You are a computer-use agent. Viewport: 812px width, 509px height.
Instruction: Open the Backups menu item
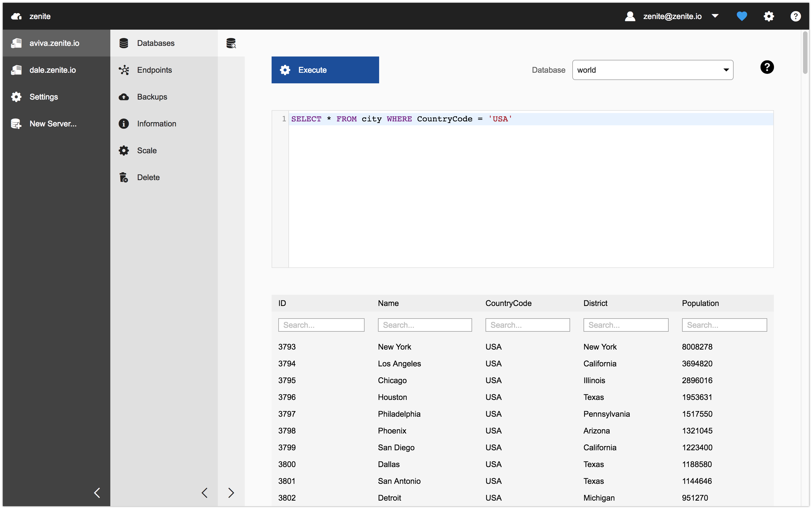[152, 97]
